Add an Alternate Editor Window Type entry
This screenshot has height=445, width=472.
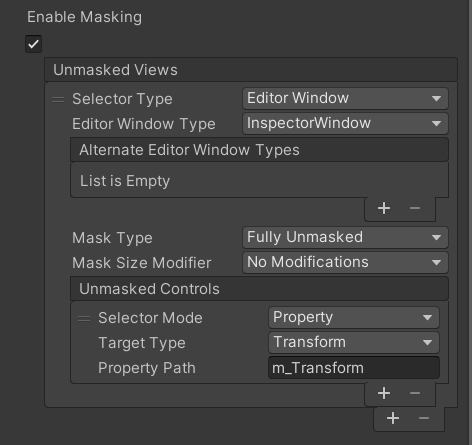click(x=384, y=208)
